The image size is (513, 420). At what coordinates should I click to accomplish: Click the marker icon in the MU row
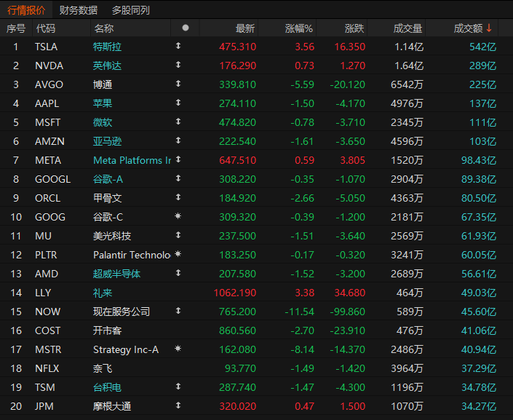click(178, 235)
